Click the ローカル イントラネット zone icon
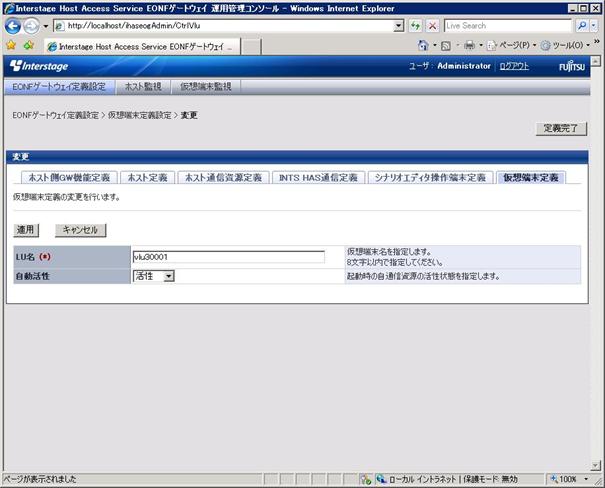 click(381, 479)
